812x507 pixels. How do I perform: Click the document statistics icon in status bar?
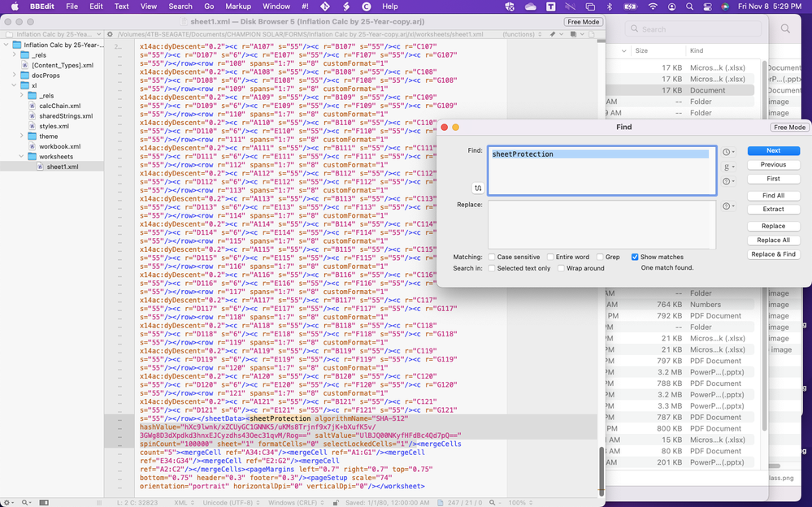(441, 502)
